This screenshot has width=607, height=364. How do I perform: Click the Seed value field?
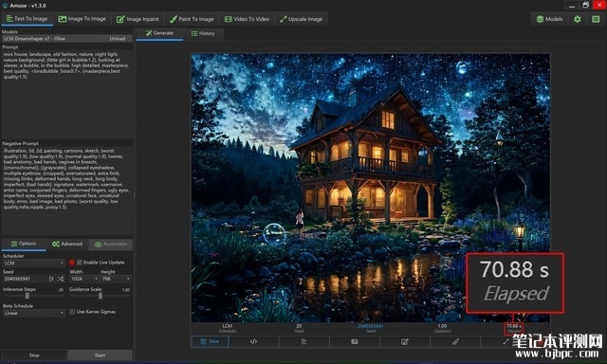[x=25, y=279]
